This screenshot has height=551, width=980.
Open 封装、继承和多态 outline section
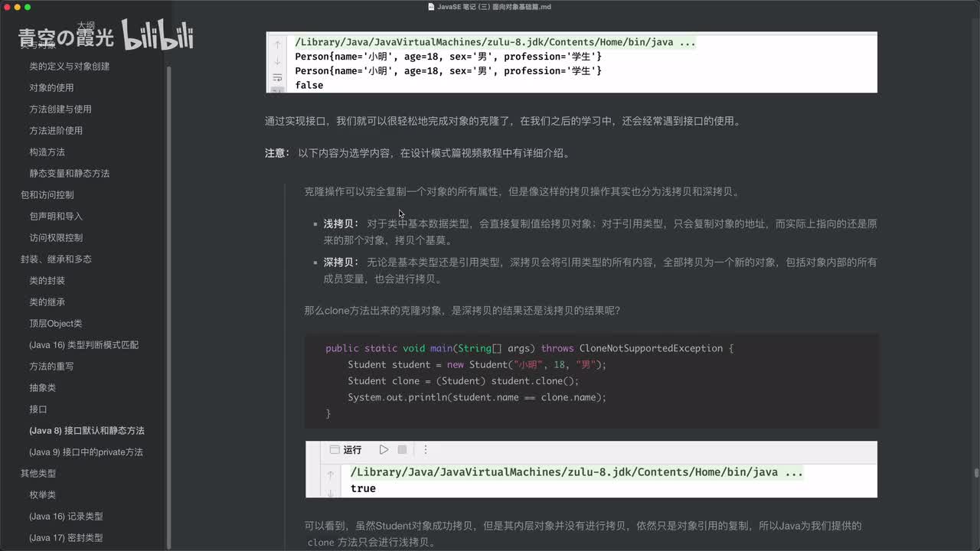point(56,259)
